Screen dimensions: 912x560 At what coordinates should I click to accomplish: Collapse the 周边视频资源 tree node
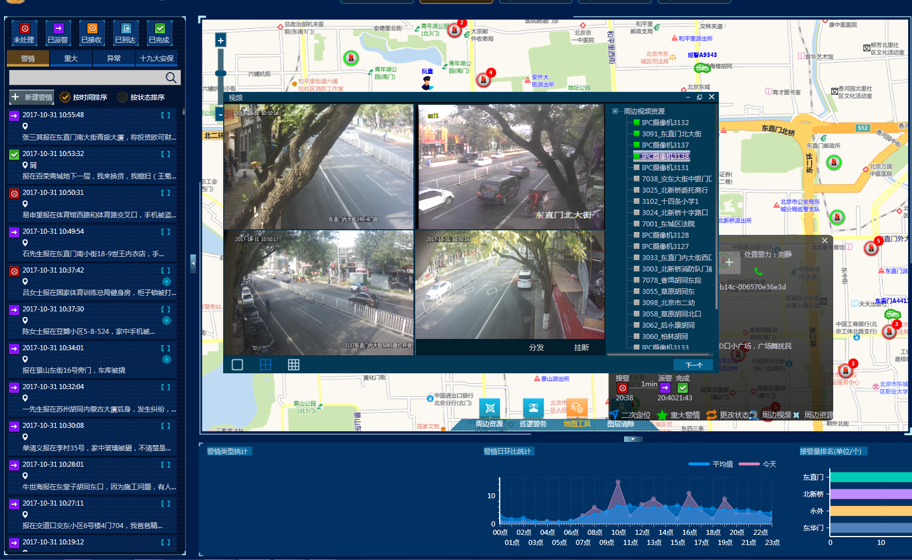(x=615, y=111)
